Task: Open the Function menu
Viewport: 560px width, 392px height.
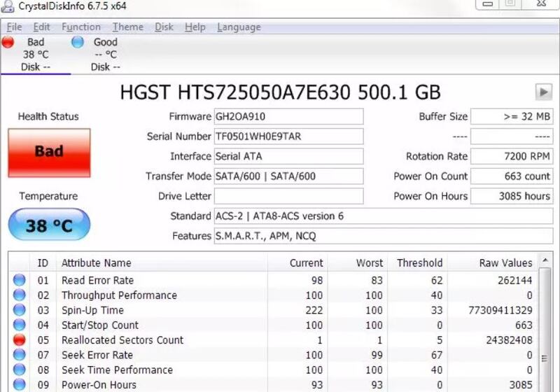Action: click(x=81, y=27)
